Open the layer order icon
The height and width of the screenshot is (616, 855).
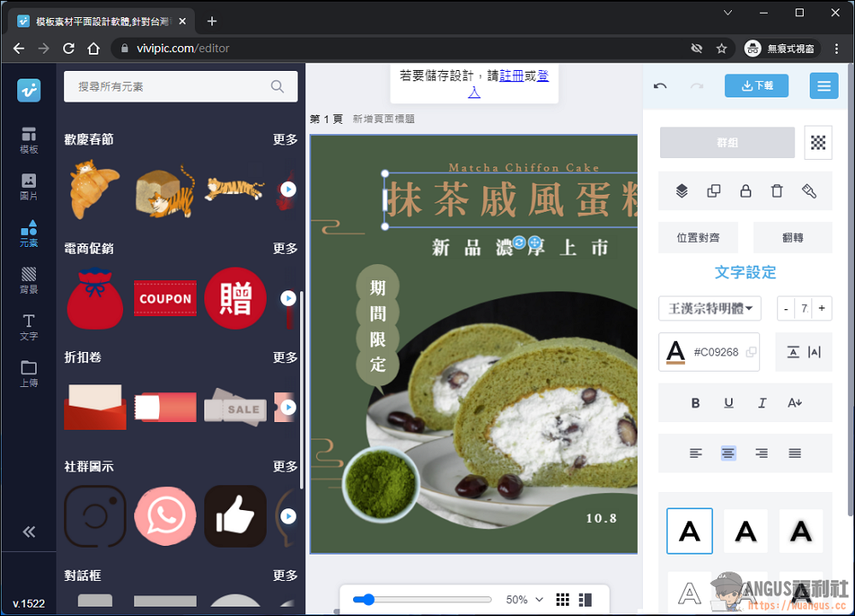(681, 191)
